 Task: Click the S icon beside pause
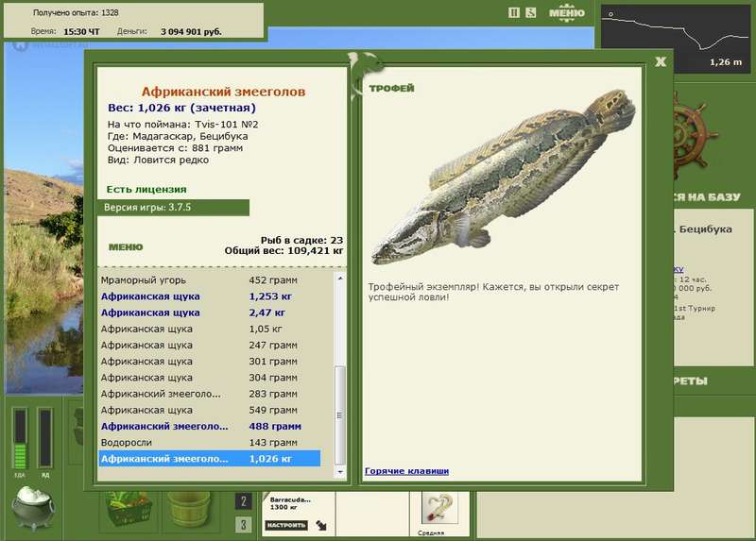click(x=530, y=13)
